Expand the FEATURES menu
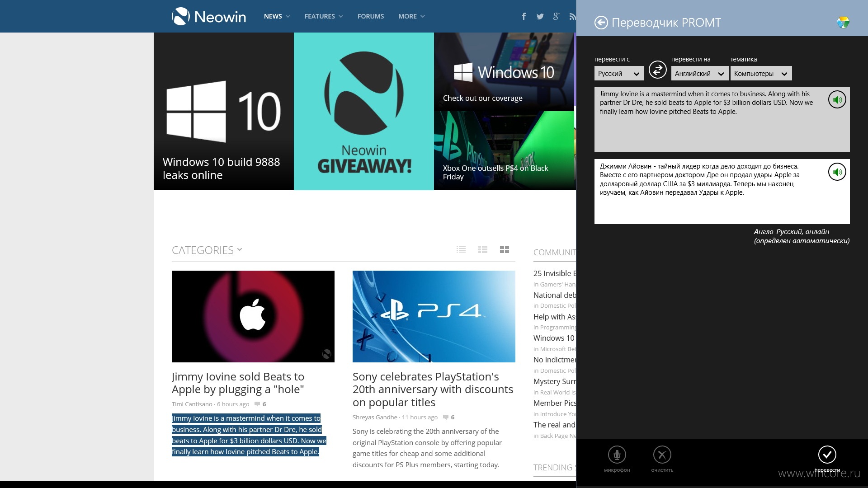This screenshot has width=868, height=488. (x=324, y=16)
